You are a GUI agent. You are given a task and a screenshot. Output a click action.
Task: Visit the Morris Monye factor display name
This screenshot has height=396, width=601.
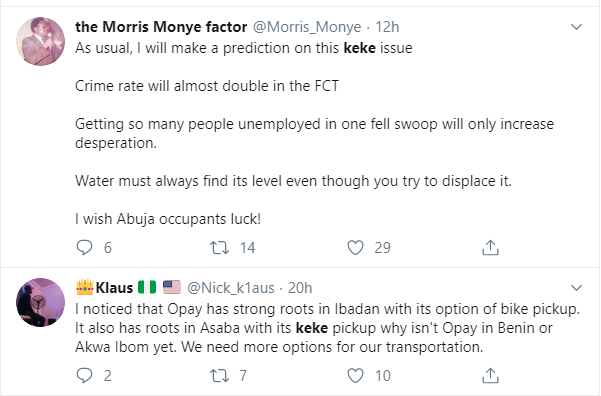(x=161, y=27)
